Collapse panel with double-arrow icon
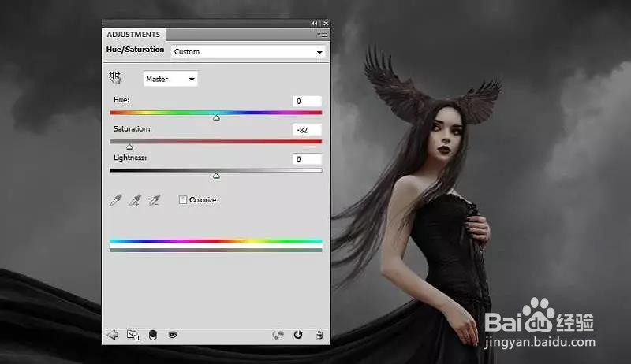 314,24
